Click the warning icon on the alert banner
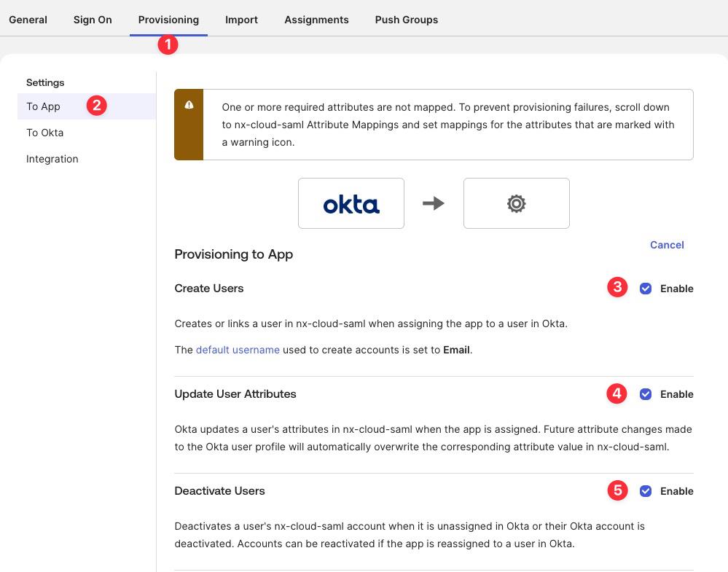The width and height of the screenshot is (728, 572). point(190,104)
